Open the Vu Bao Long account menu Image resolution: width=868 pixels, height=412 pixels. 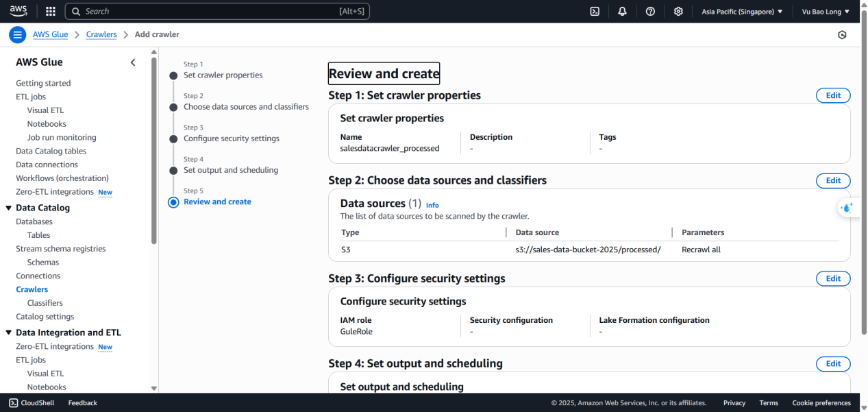click(826, 12)
